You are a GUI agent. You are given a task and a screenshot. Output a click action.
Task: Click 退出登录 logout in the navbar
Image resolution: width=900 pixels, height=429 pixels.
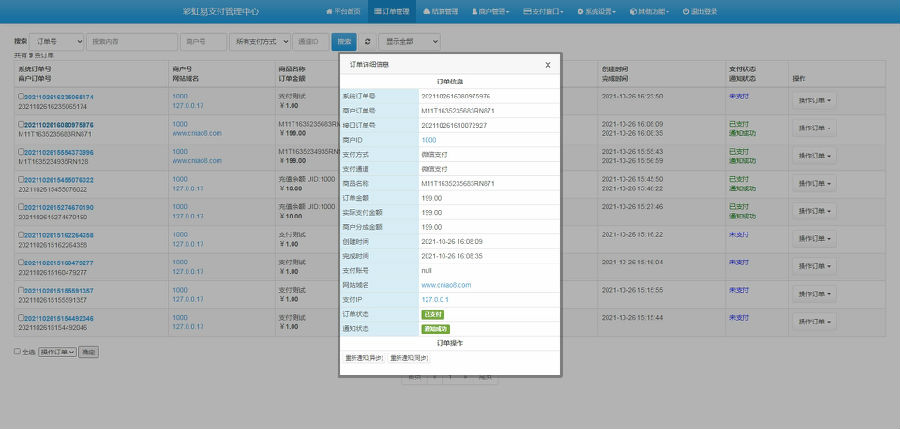[700, 11]
